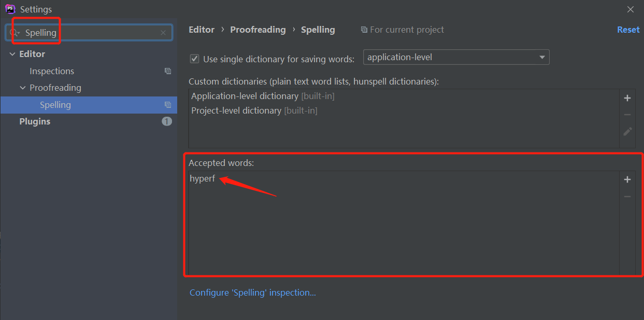Image resolution: width=644 pixels, height=320 pixels.
Task: Select Project-level dictionary entry
Action: coord(236,110)
